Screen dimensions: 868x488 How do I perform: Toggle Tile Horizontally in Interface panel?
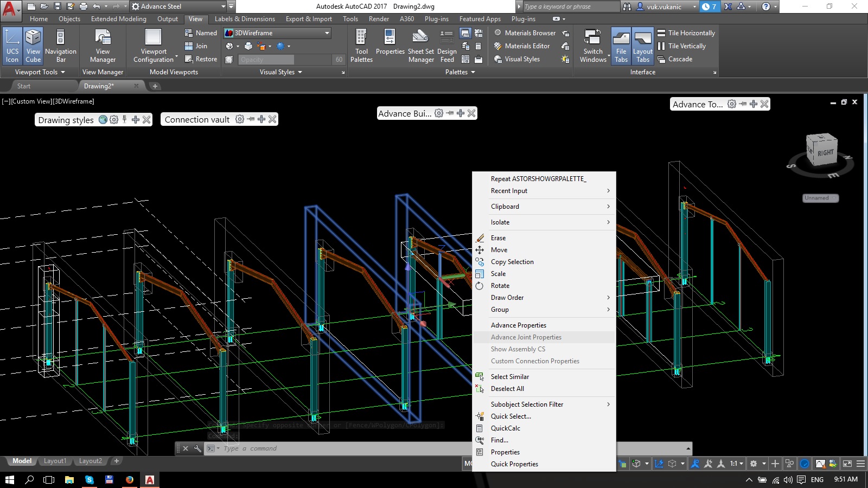coord(687,33)
